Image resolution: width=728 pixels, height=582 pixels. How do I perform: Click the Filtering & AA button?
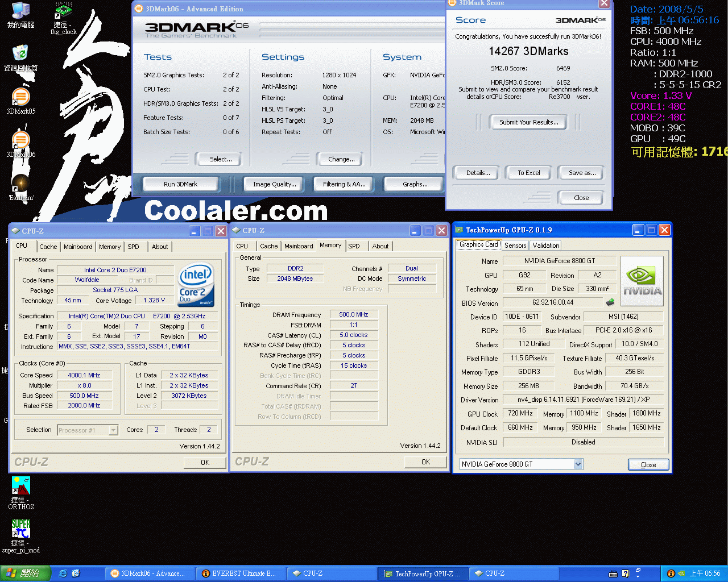pos(344,184)
